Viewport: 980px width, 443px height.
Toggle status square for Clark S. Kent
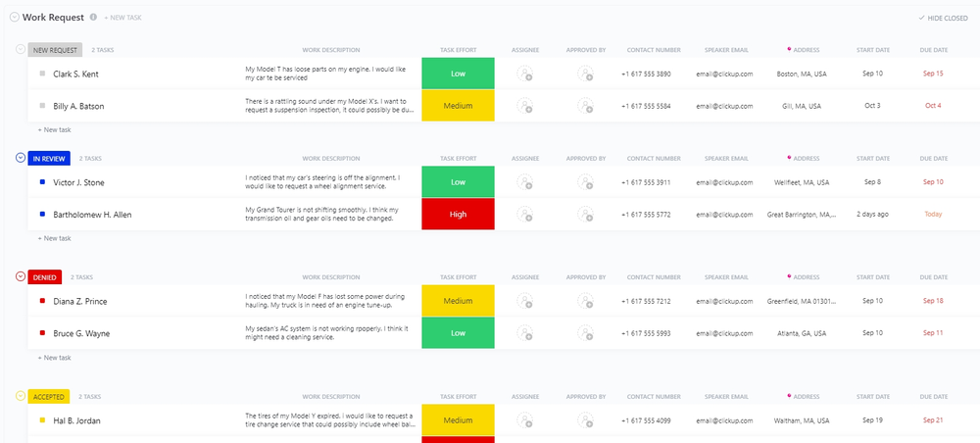[42, 74]
